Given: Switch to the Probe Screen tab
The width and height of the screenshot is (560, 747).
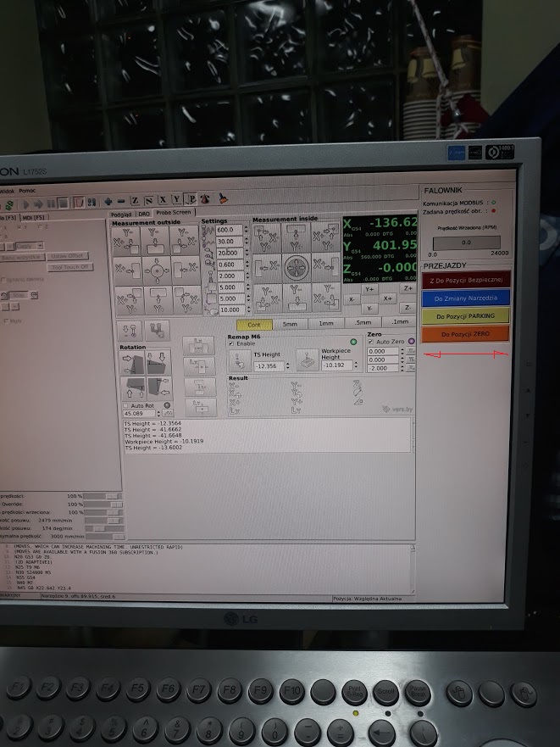Looking at the screenshot, I should coord(174,213).
